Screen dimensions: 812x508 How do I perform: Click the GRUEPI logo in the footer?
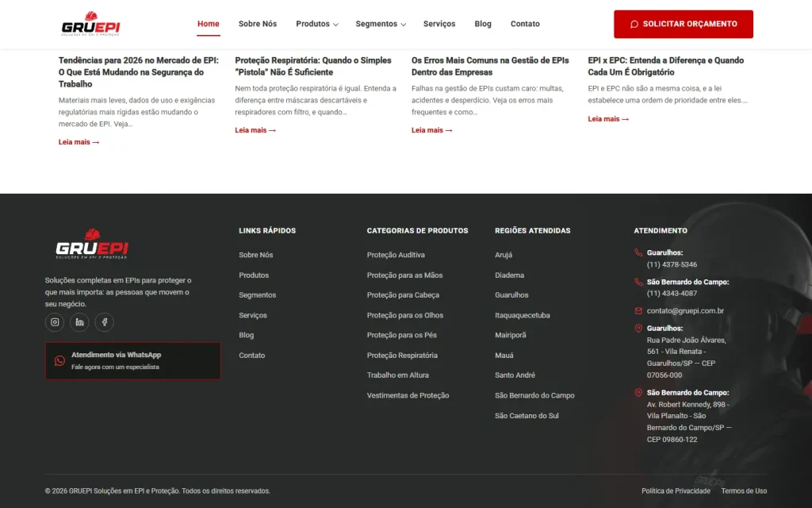tap(92, 244)
